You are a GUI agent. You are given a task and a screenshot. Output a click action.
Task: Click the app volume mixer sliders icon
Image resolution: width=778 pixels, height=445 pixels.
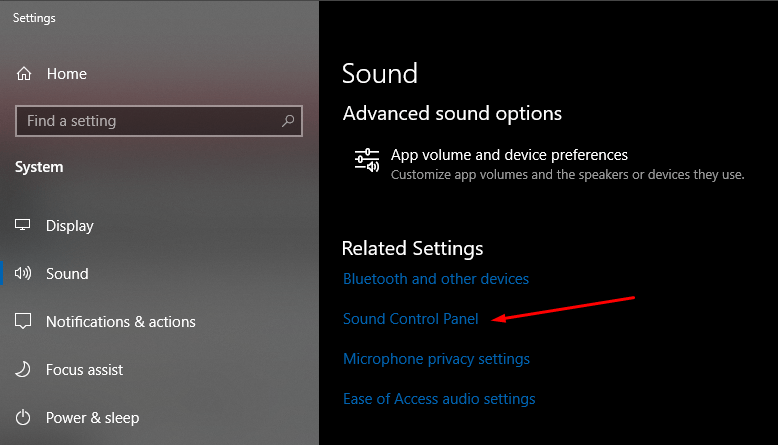tap(367, 160)
